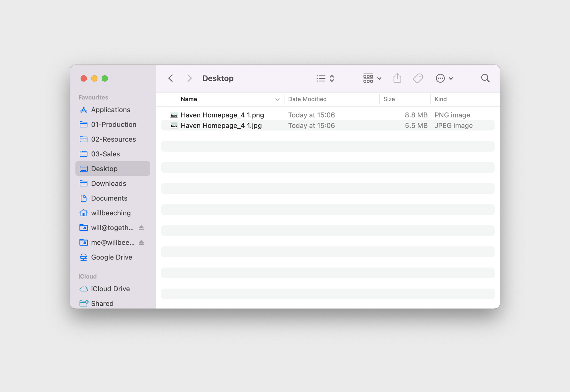The width and height of the screenshot is (570, 392).
Task: Select Downloads folder in sidebar
Action: [109, 183]
